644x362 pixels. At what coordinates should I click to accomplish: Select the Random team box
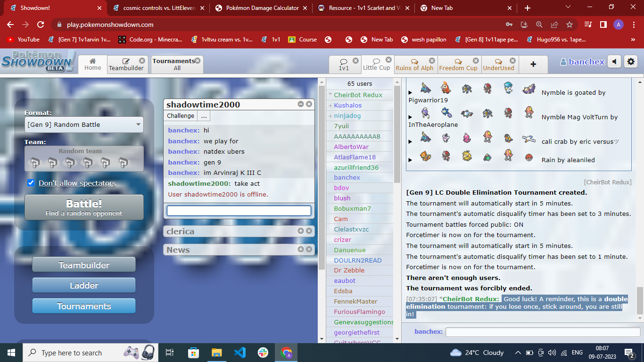(84, 159)
